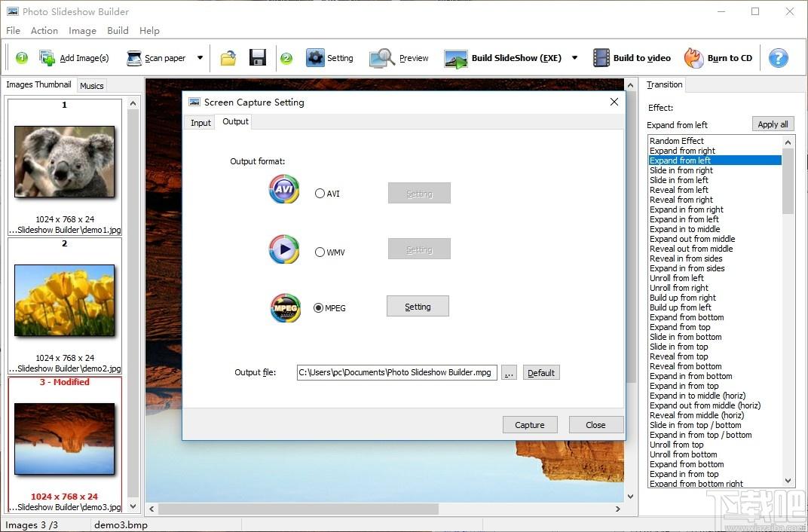Click effect list scroll up arrow

click(x=788, y=142)
